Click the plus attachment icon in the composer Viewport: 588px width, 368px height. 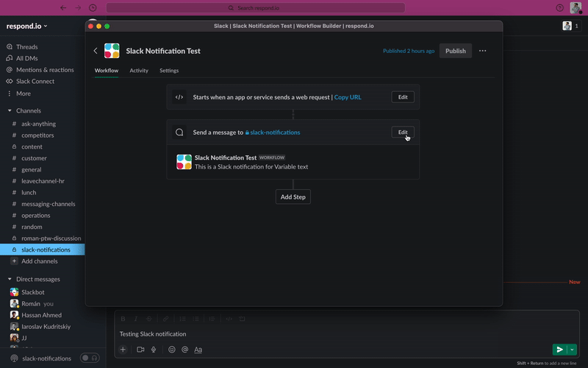[123, 350]
